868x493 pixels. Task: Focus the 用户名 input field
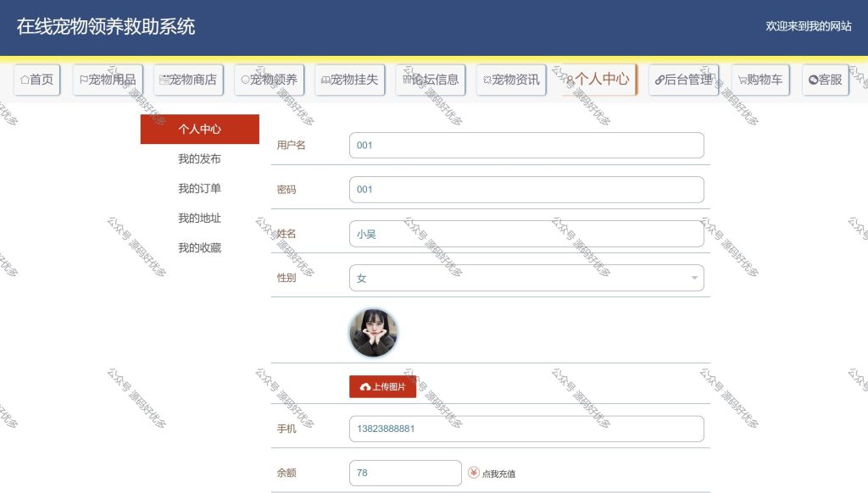(526, 145)
